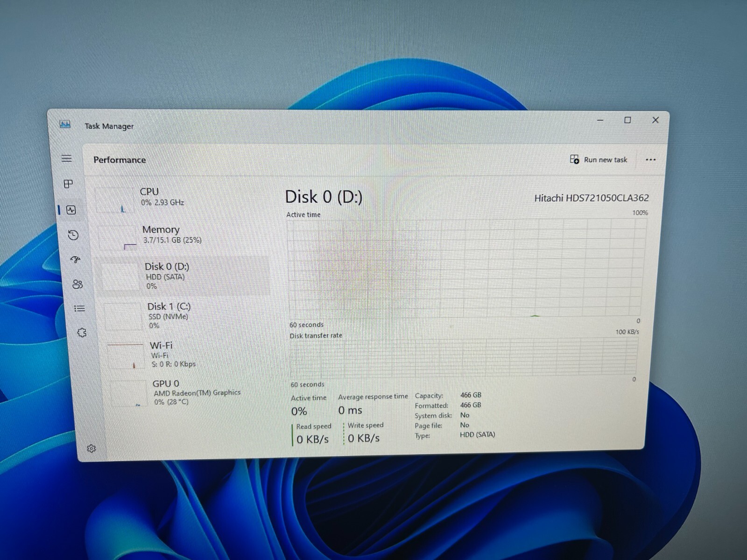Select the Performance page icon in sidebar
The height and width of the screenshot is (560, 747).
tap(71, 210)
